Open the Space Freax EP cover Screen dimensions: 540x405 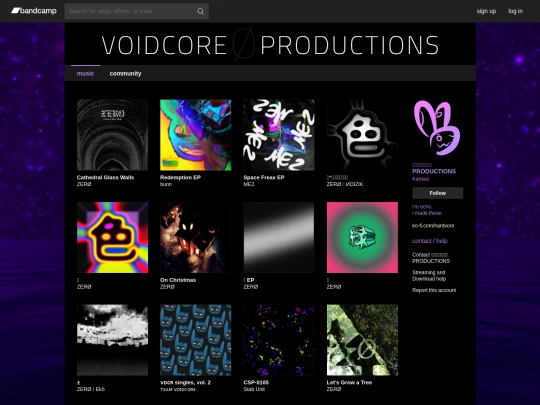click(279, 135)
